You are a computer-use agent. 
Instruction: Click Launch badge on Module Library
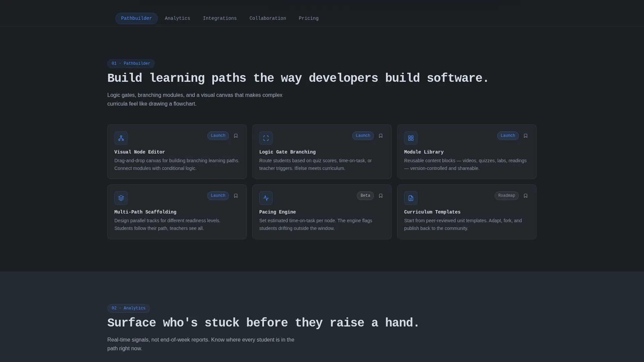pyautogui.click(x=508, y=136)
